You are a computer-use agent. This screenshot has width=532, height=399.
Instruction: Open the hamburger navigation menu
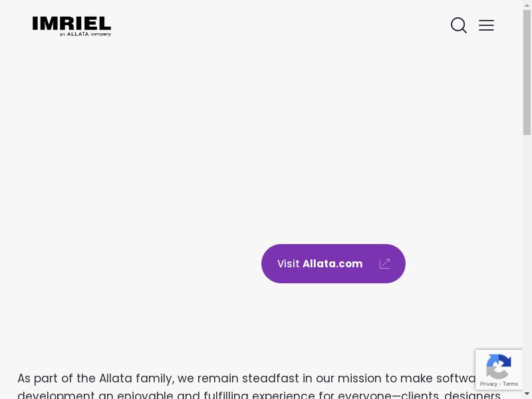coord(486,25)
